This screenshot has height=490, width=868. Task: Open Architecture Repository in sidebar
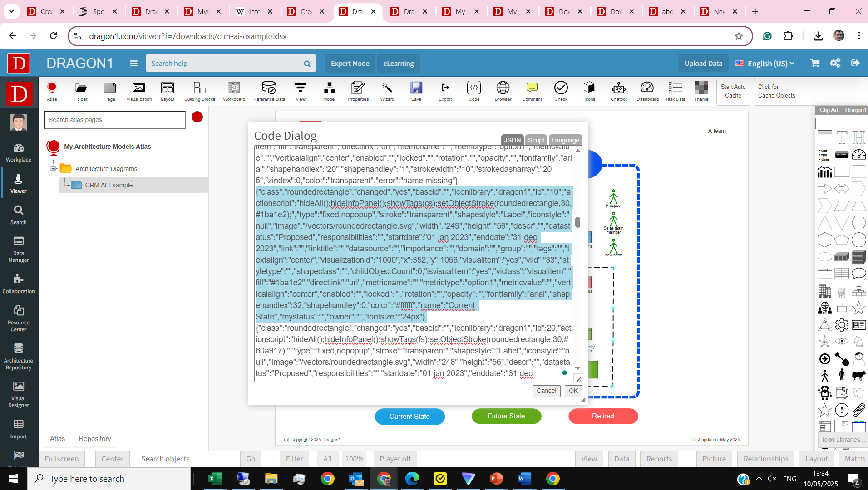19,357
